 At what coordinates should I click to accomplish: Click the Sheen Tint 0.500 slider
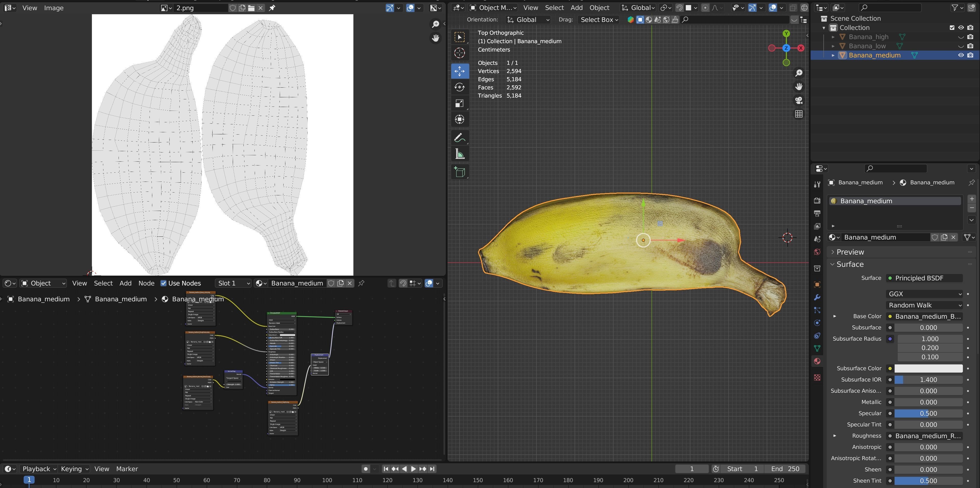928,481
